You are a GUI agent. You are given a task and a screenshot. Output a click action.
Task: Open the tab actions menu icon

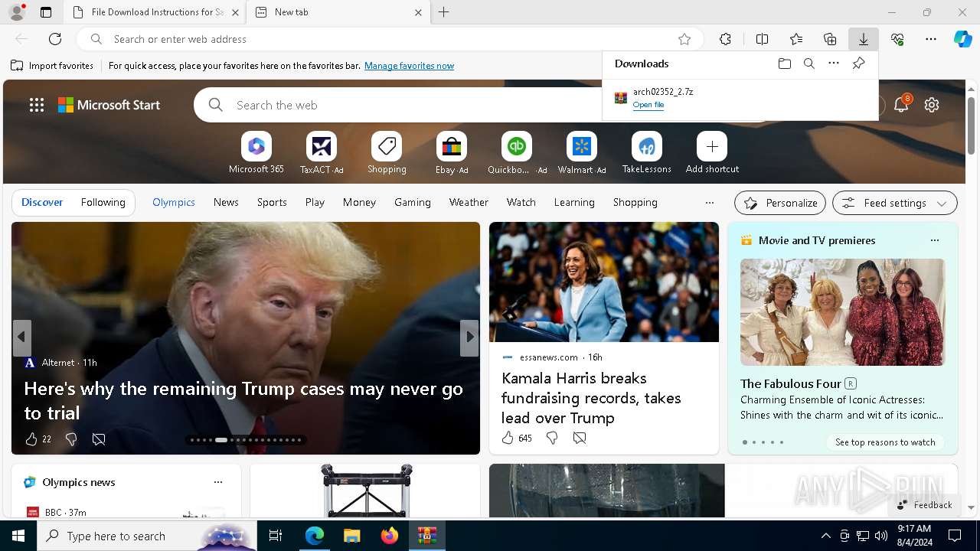(x=46, y=12)
